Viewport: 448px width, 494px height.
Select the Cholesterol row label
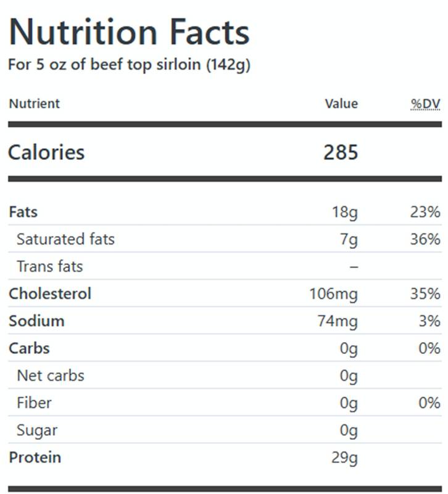[50, 293]
